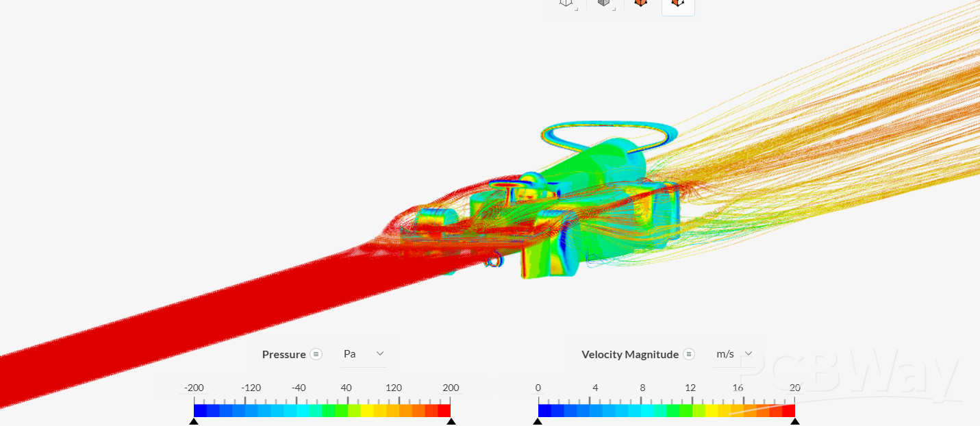The image size is (980, 426).
Task: Expand the m/s velocity unit dropdown
Action: [735, 354]
